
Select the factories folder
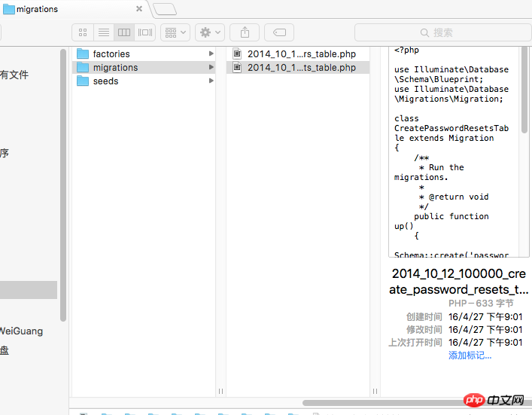pyautogui.click(x=144, y=53)
